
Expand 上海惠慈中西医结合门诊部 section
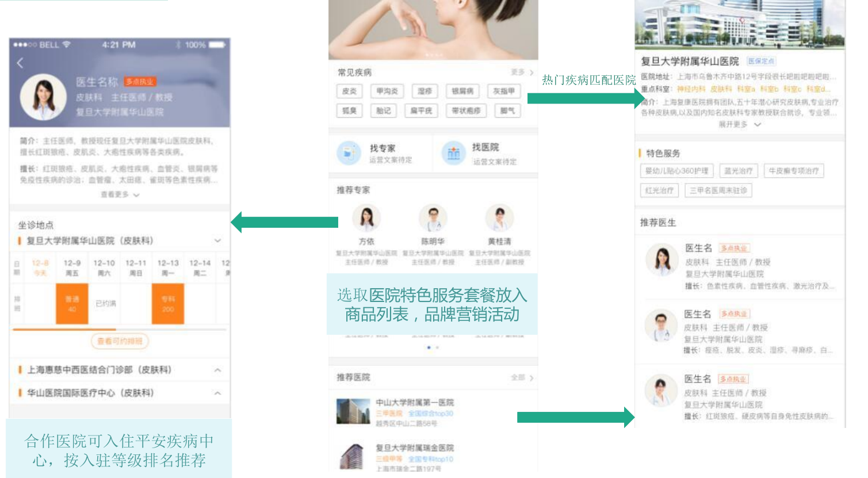point(218,370)
